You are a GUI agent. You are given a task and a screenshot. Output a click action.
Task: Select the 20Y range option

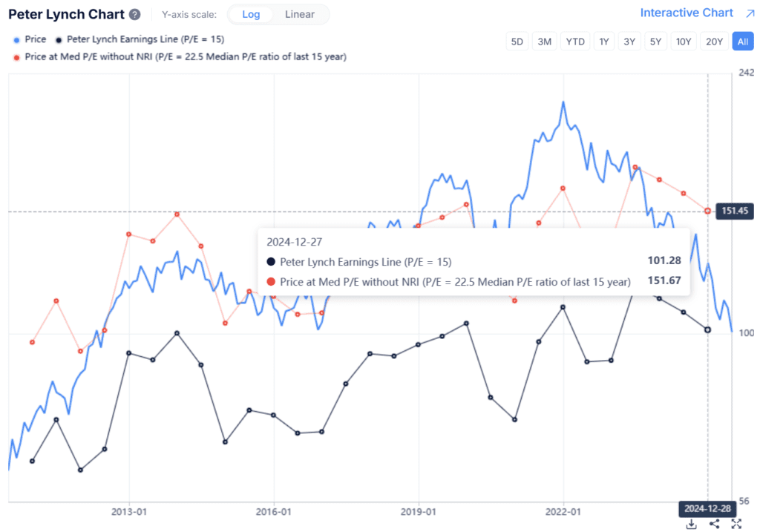coord(713,42)
